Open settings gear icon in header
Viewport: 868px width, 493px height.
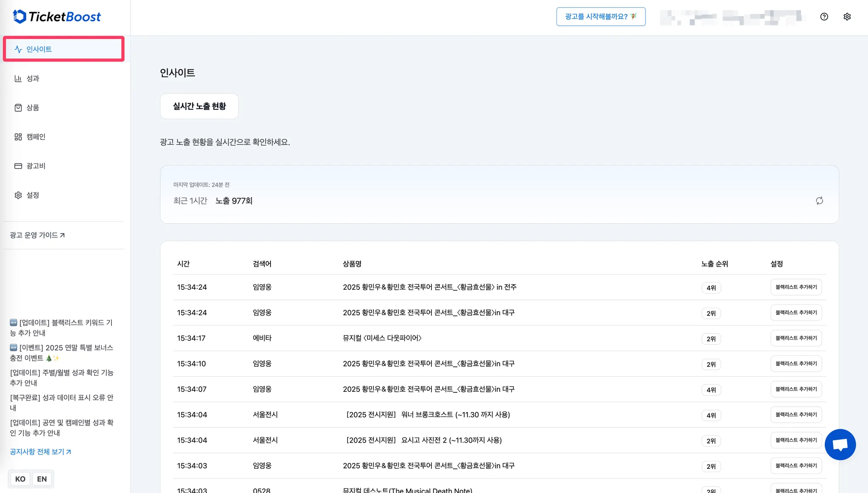coord(847,17)
